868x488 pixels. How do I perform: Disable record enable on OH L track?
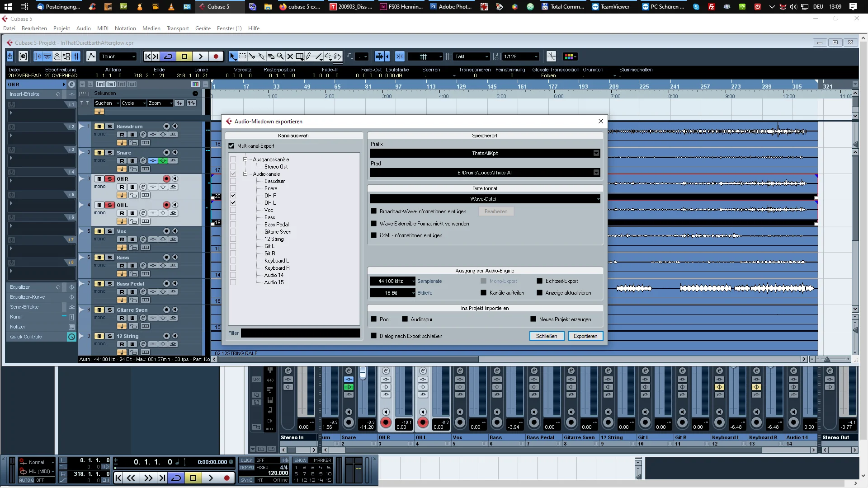coord(166,205)
